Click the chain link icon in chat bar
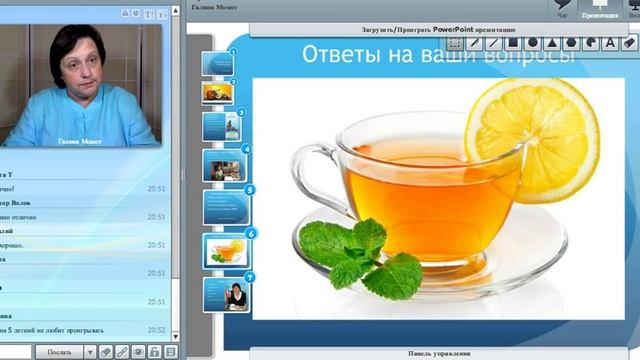The image size is (640, 360). tap(122, 352)
